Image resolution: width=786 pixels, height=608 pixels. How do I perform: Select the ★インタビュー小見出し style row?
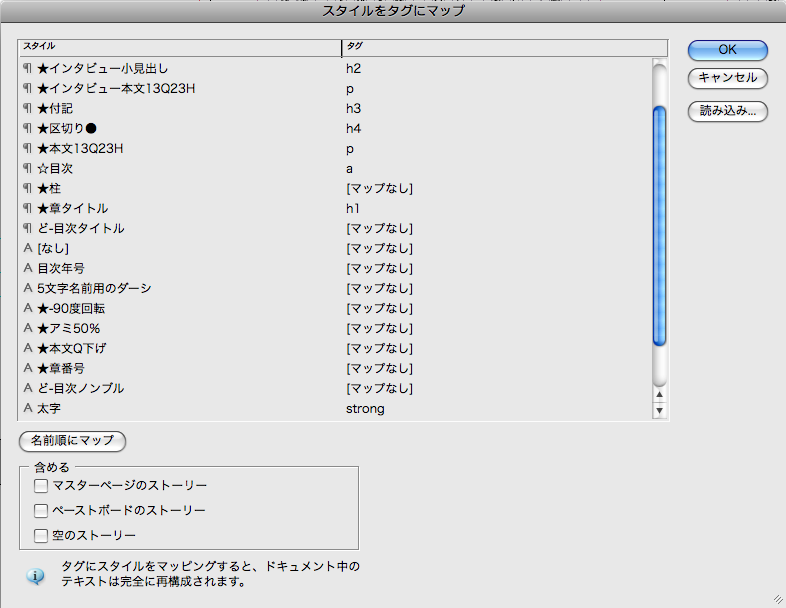coord(335,69)
